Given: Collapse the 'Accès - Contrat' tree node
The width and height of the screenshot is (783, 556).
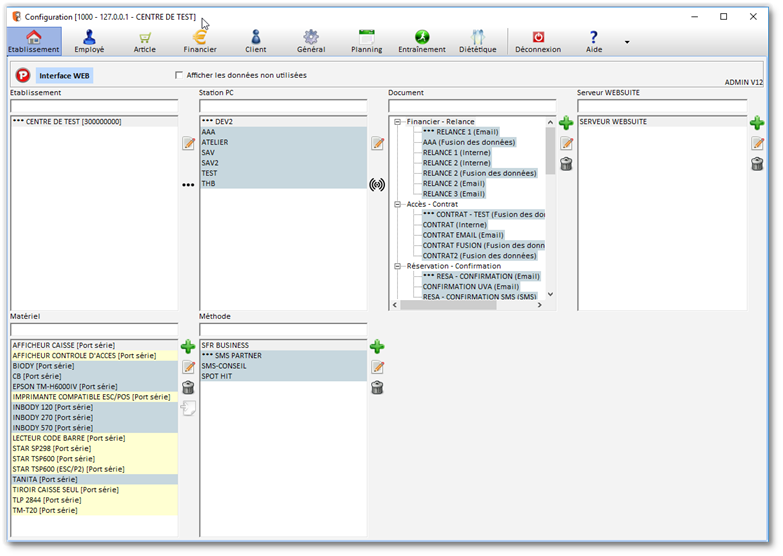Looking at the screenshot, I should [398, 204].
